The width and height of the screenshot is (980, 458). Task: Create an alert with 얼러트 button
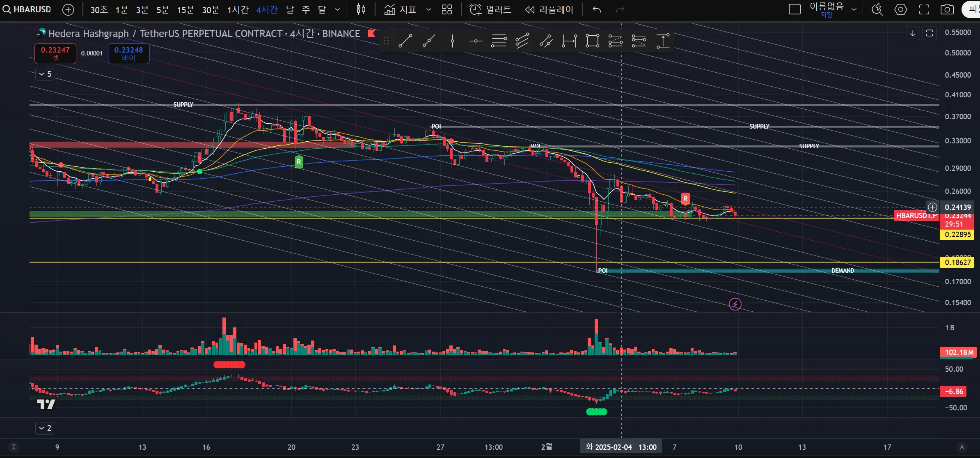[490, 9]
